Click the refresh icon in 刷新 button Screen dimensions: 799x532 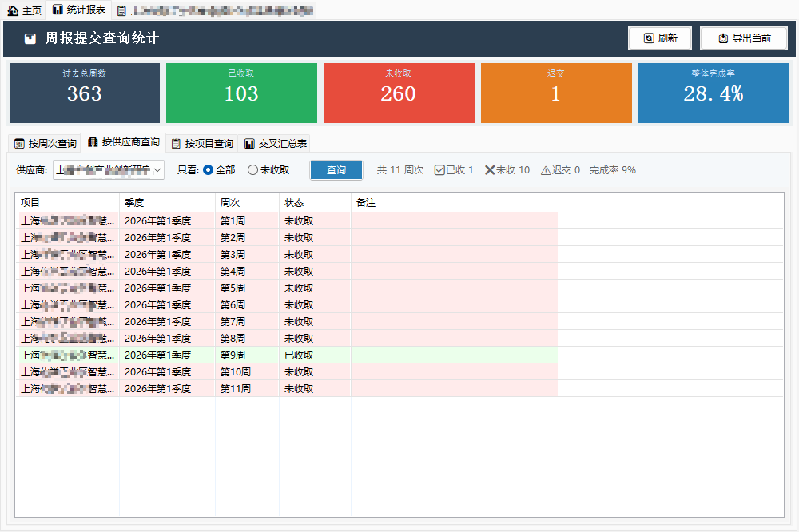click(649, 38)
